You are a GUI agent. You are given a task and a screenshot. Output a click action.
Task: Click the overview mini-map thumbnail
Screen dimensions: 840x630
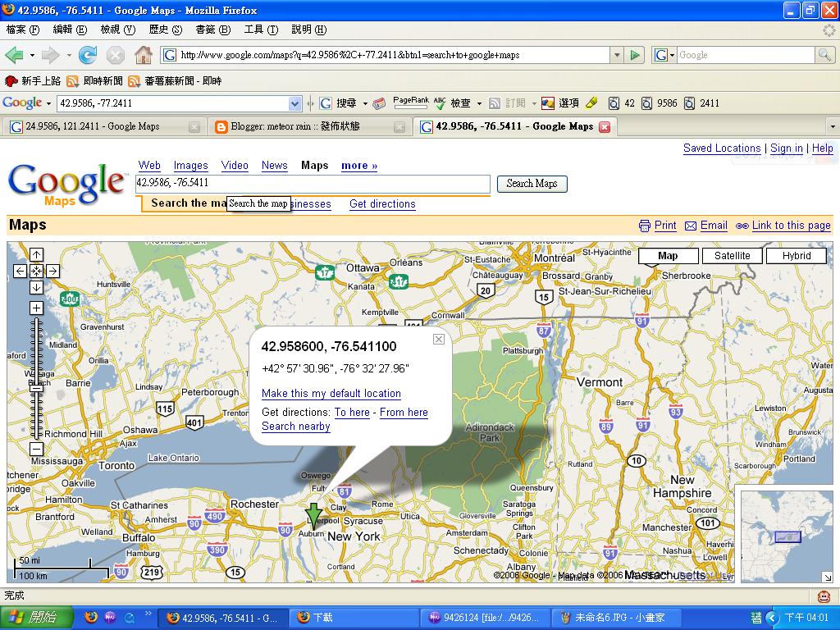pyautogui.click(x=787, y=536)
